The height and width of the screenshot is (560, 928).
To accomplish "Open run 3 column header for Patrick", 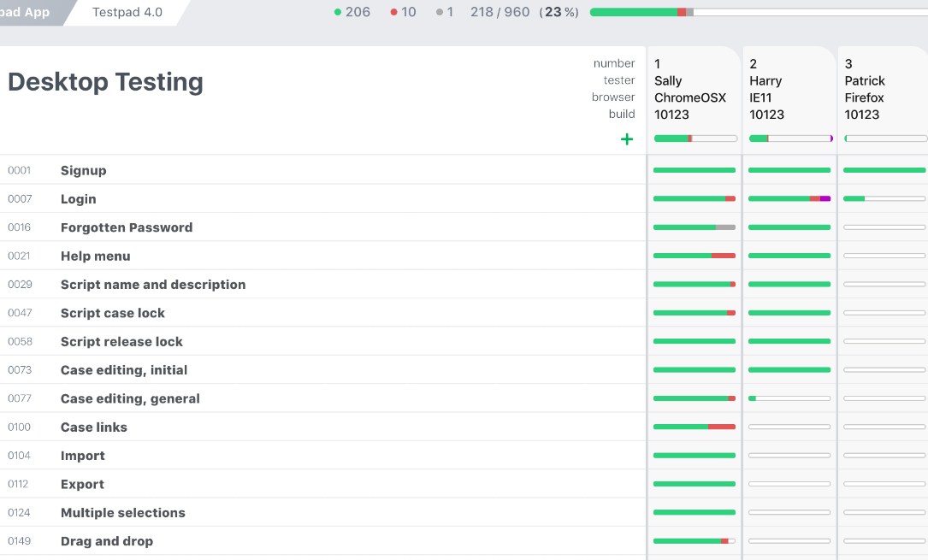I will click(x=884, y=101).
